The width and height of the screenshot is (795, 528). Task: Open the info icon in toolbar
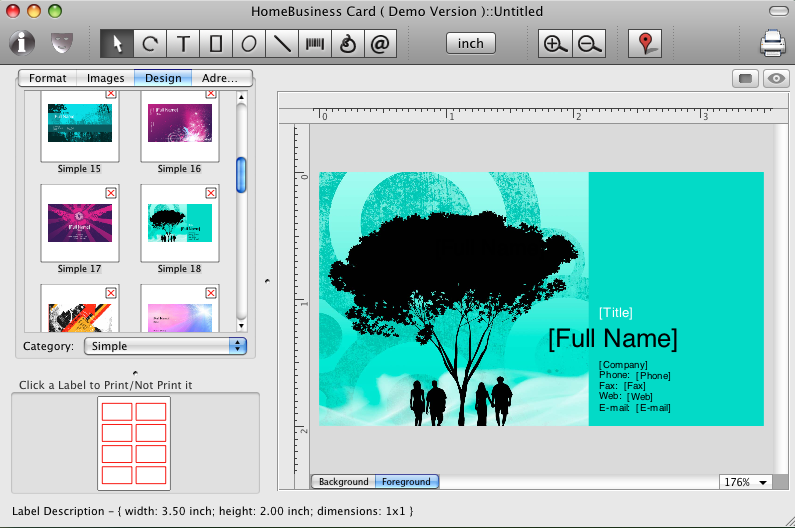coord(23,44)
